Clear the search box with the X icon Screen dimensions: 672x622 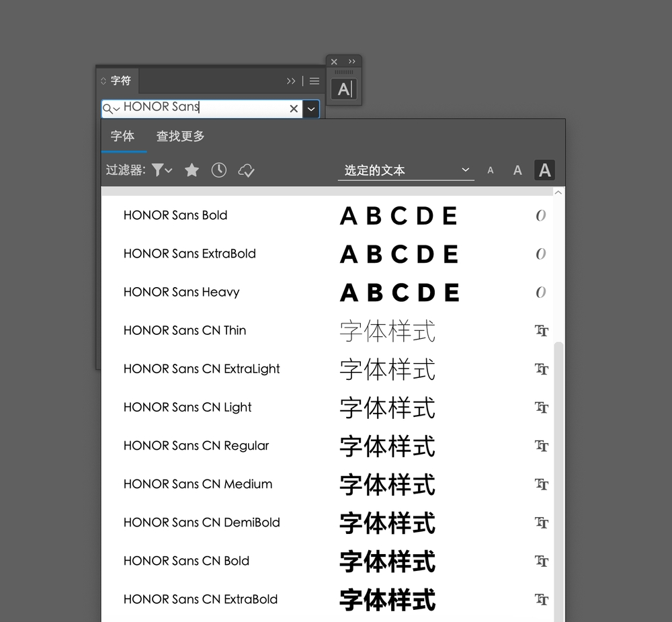click(x=294, y=108)
